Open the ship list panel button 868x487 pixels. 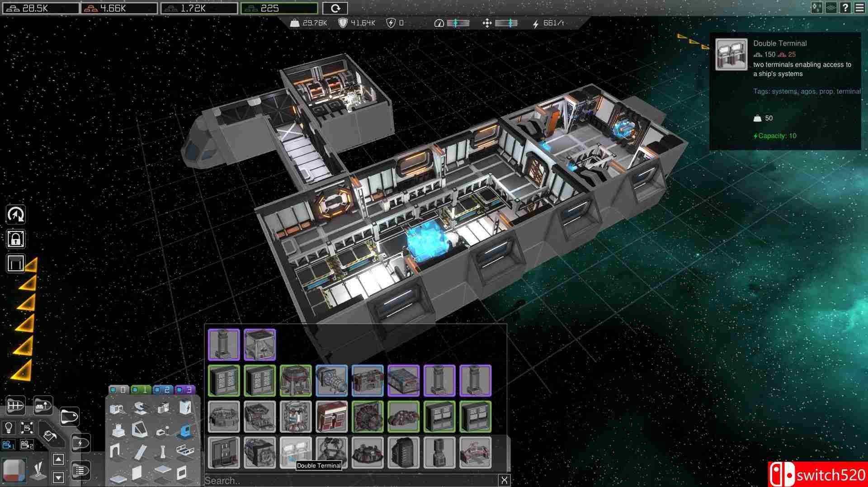[x=80, y=471]
